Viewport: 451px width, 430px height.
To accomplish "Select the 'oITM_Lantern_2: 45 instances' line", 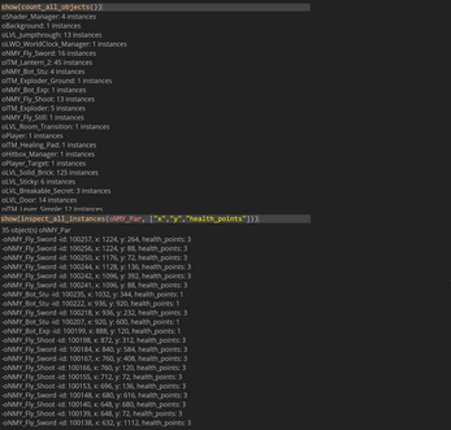I will coord(47,63).
